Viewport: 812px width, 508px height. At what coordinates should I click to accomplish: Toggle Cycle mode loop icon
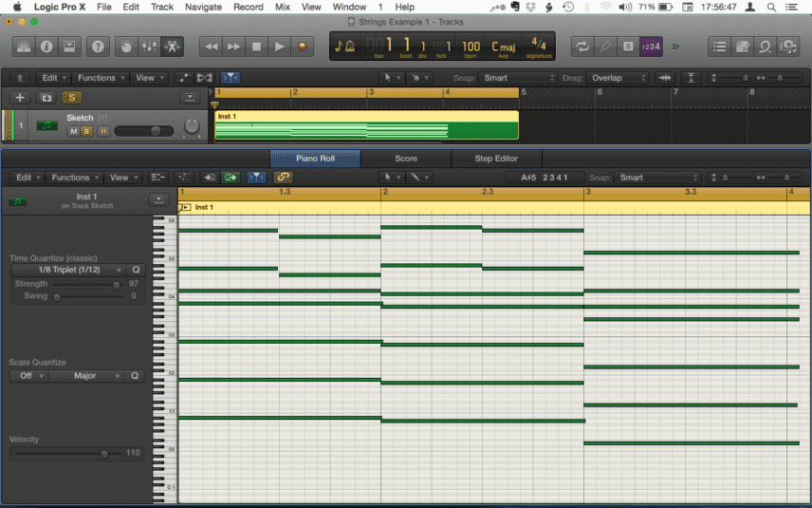582,47
